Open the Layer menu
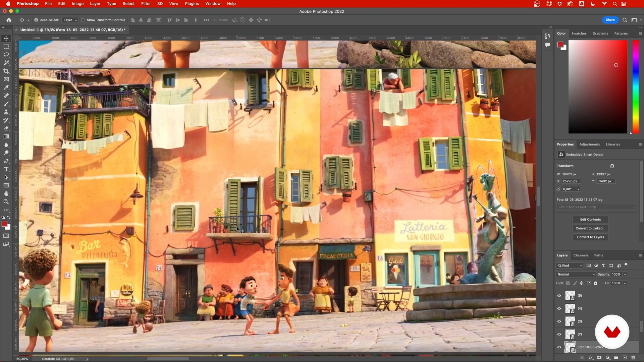 (x=95, y=4)
